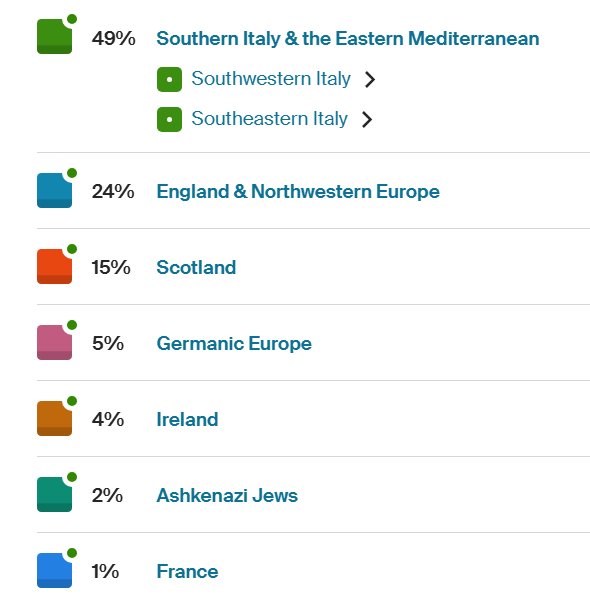Expand Southeastern Italy with its chevron arrow
The height and width of the screenshot is (605, 590).
click(x=367, y=119)
